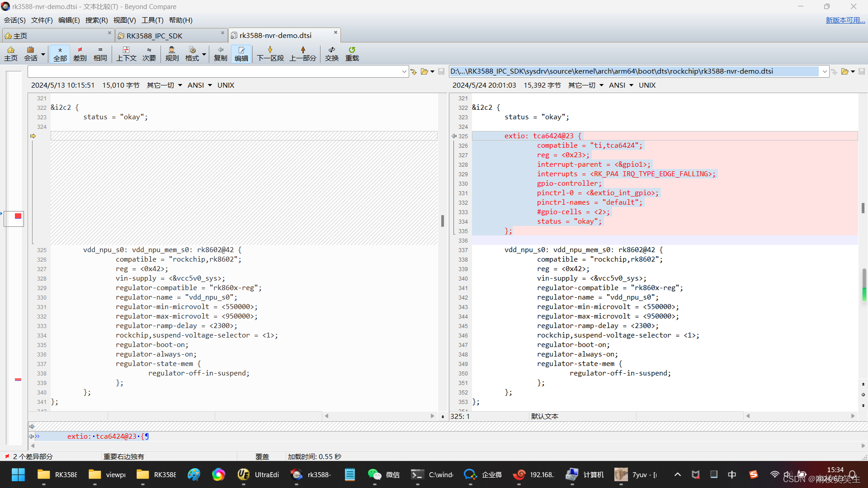Click the Swap (交换) sides icon
The width and height of the screenshot is (868, 488).
click(331, 53)
